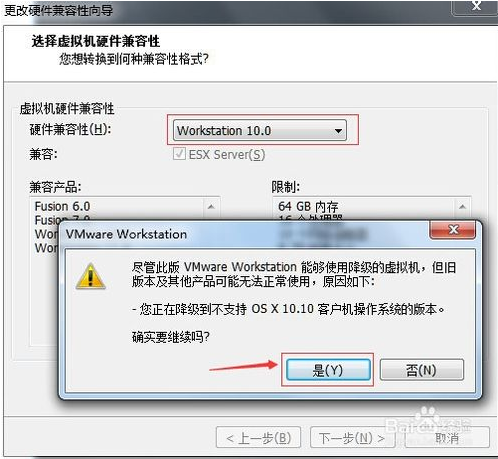Click the wizard title bar text
Viewport: 498px width, 459px height.
coord(59,10)
